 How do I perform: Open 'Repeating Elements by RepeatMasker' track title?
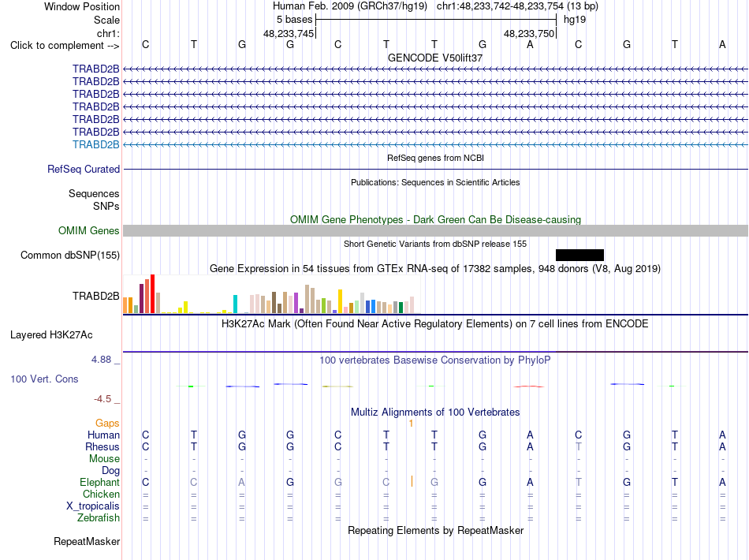pos(436,531)
